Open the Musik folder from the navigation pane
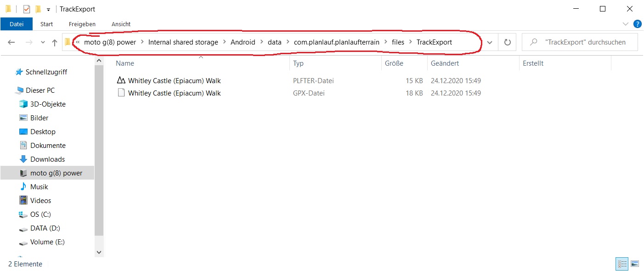 [39, 186]
